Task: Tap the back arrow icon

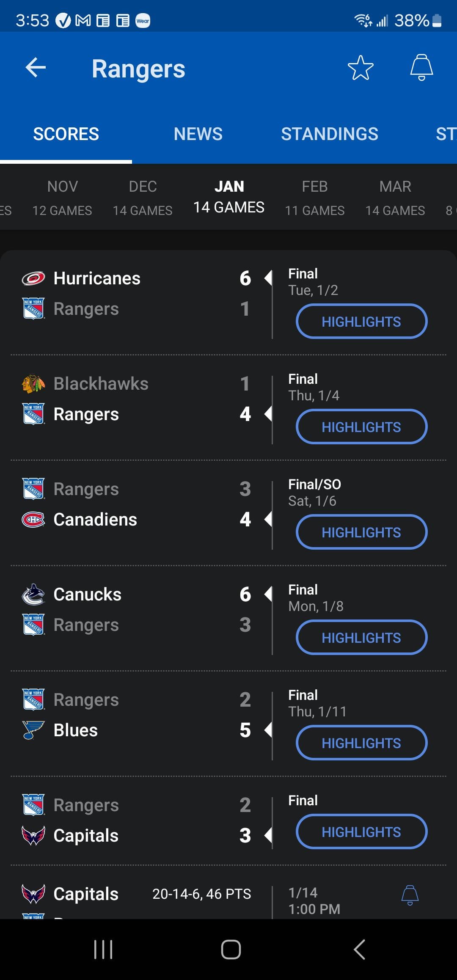Action: coord(36,68)
